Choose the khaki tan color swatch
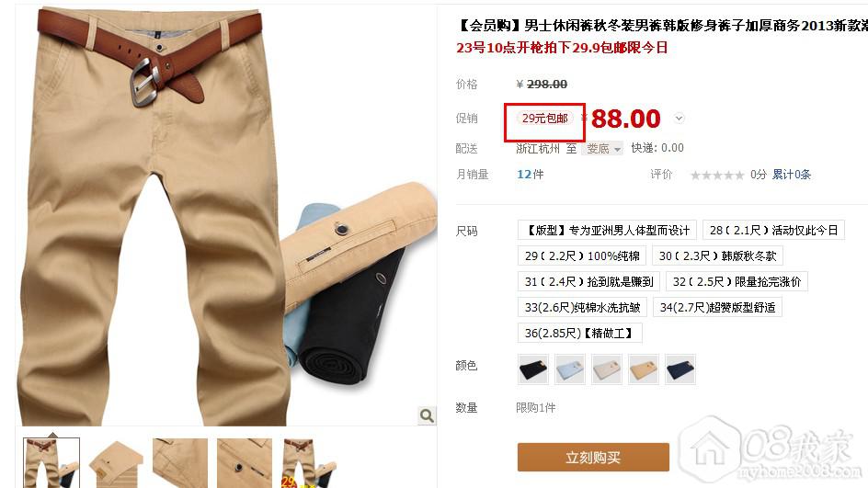Screen dimensions: 868x488 click(644, 369)
